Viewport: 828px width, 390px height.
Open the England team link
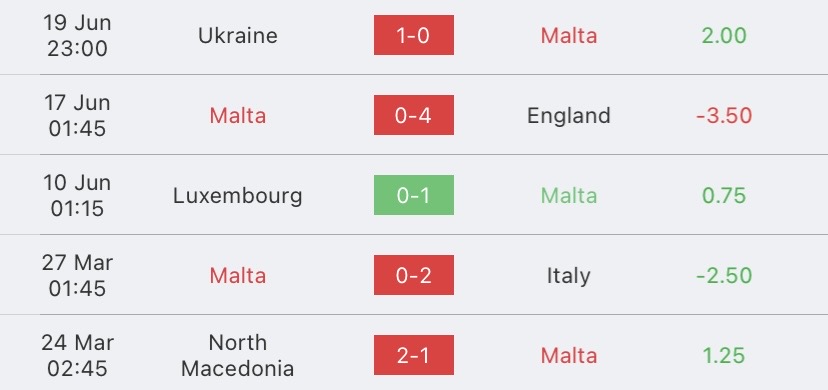pos(569,116)
